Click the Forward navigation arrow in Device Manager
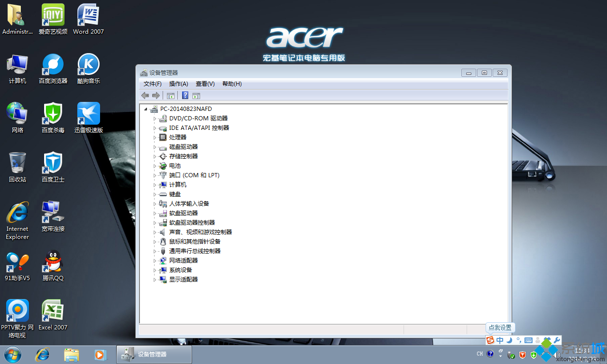This screenshot has height=364, width=607. (156, 95)
